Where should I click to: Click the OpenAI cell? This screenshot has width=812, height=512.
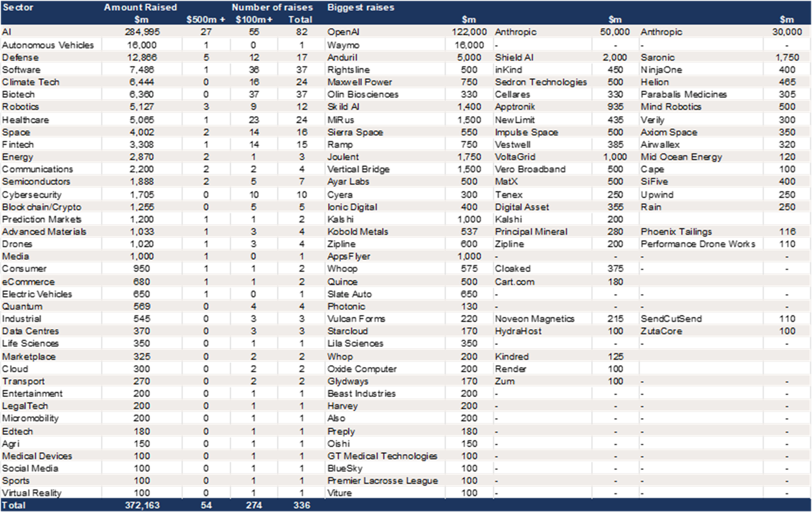click(343, 32)
